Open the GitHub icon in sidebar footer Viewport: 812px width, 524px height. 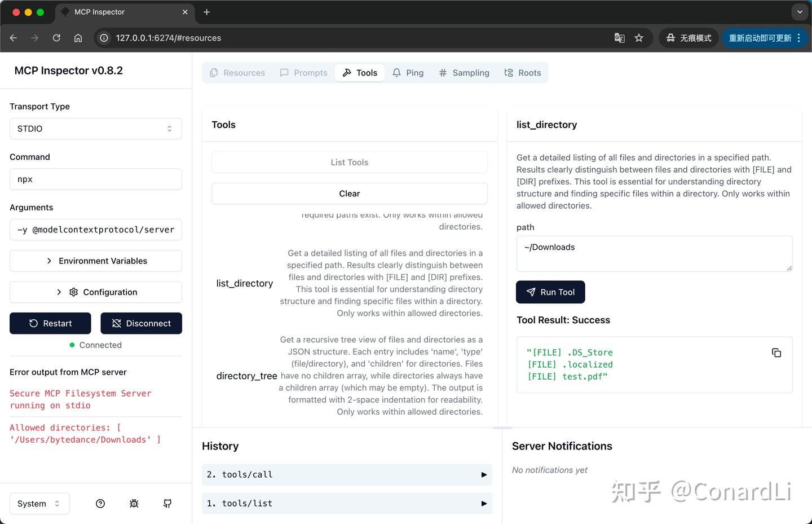(x=167, y=504)
